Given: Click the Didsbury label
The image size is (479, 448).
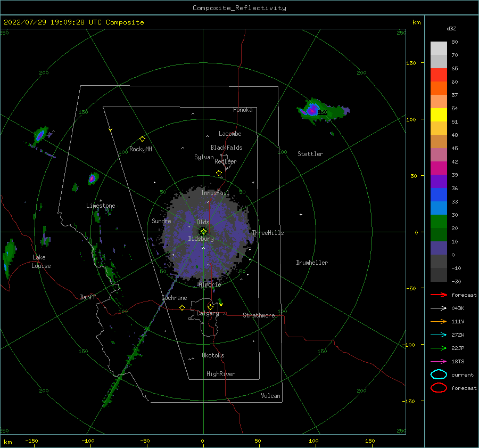Looking at the screenshot, I should [x=201, y=239].
